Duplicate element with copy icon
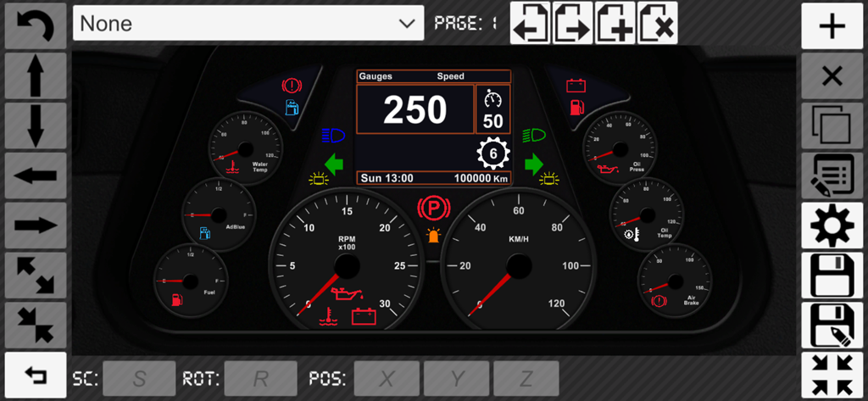Viewport: 868px width, 401px height. (x=832, y=125)
